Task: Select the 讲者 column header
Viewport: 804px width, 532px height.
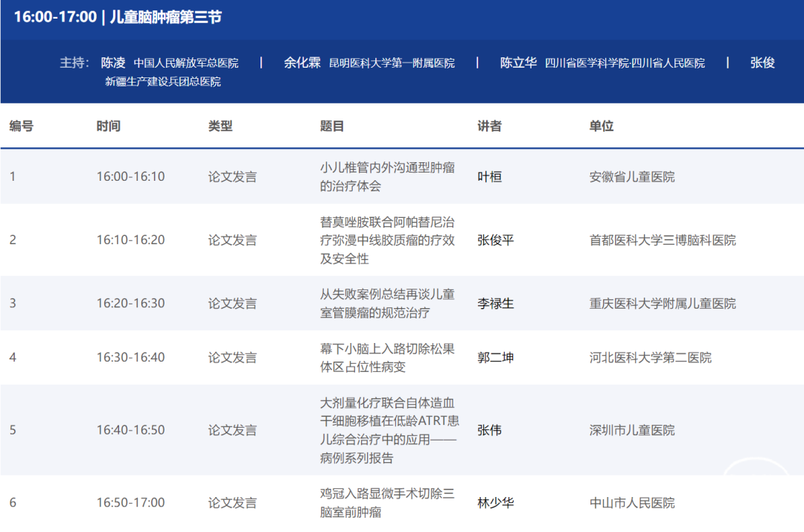Action: tap(489, 126)
